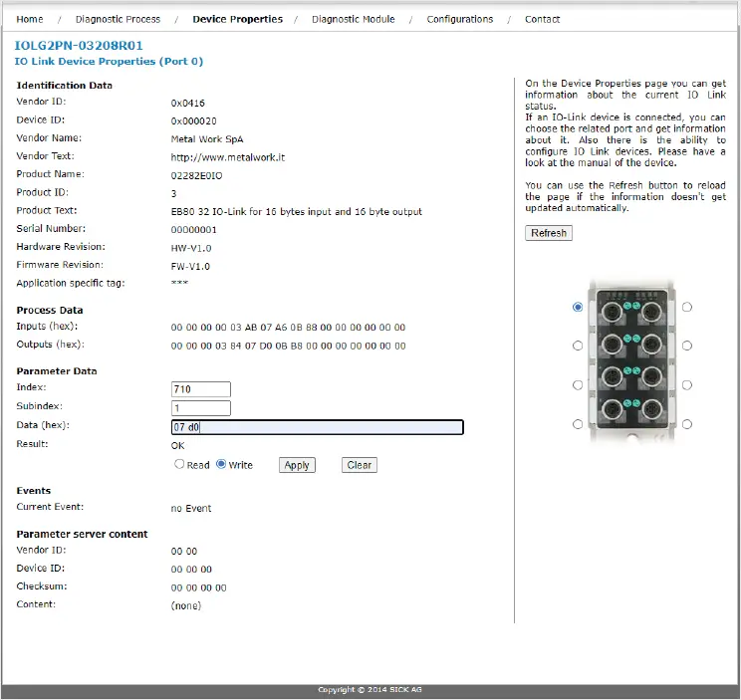Open the Home menu item

(29, 19)
